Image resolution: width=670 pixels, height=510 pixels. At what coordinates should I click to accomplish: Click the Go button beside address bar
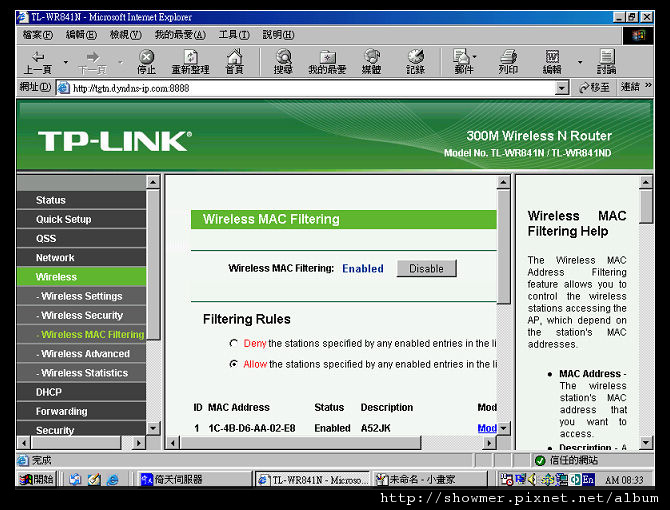[x=594, y=88]
